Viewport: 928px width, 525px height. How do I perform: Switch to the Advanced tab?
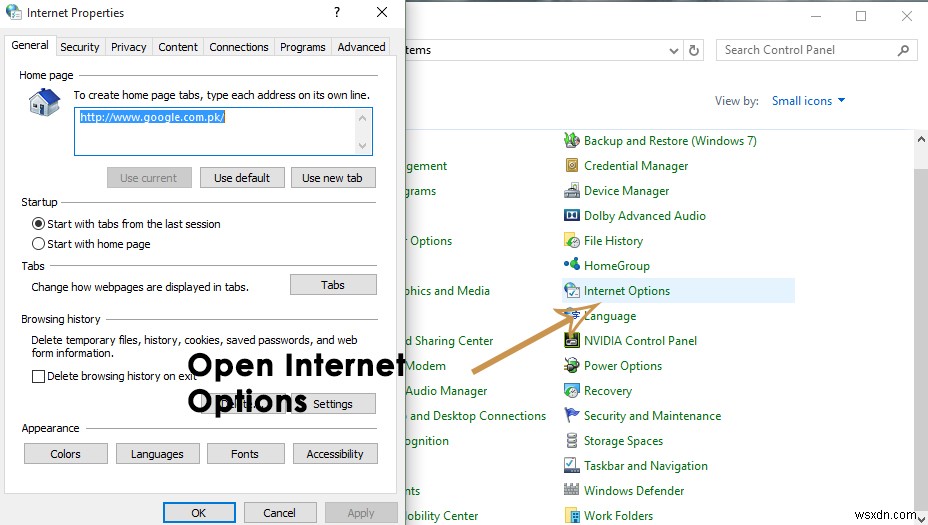361,47
